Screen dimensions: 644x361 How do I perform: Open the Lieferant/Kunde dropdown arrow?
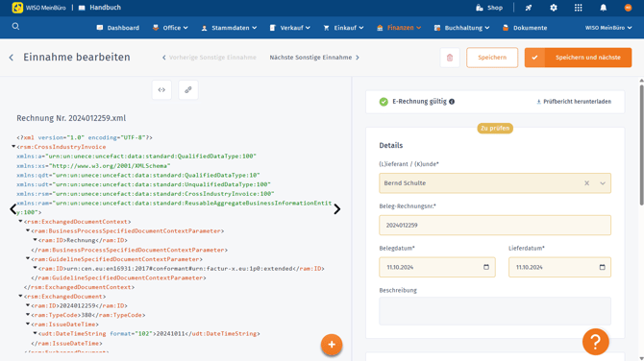pyautogui.click(x=603, y=183)
